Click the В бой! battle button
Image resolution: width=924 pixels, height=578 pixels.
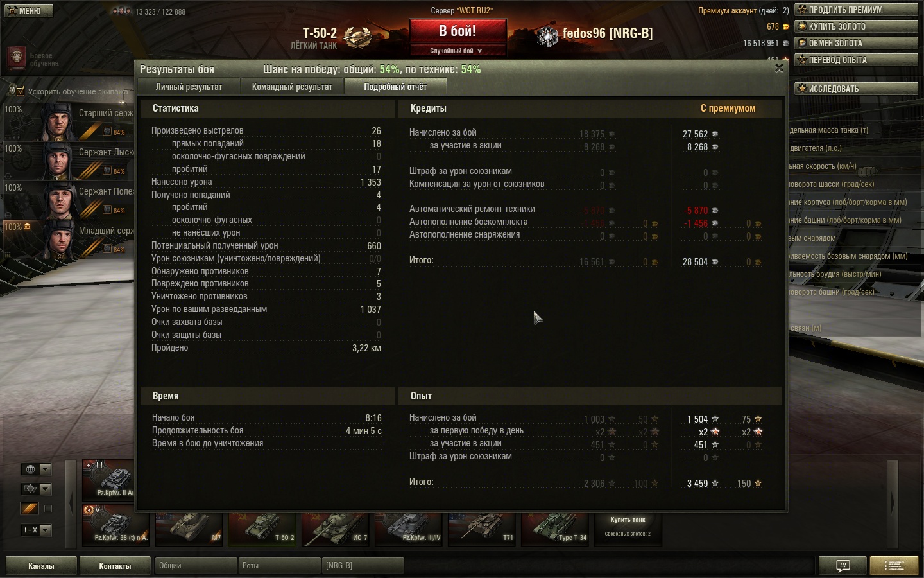[458, 31]
